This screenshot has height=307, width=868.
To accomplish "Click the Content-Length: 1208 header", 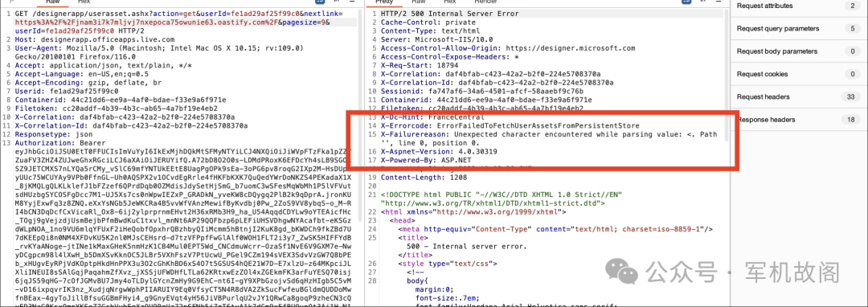I will coord(424,178).
